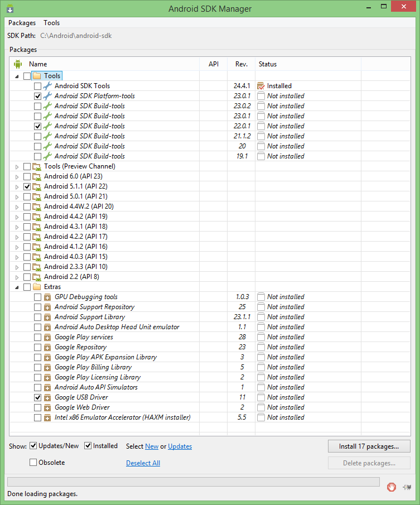Viewport: 420px width, 505px height.
Task: Click the Updates selection link
Action: [x=180, y=446]
